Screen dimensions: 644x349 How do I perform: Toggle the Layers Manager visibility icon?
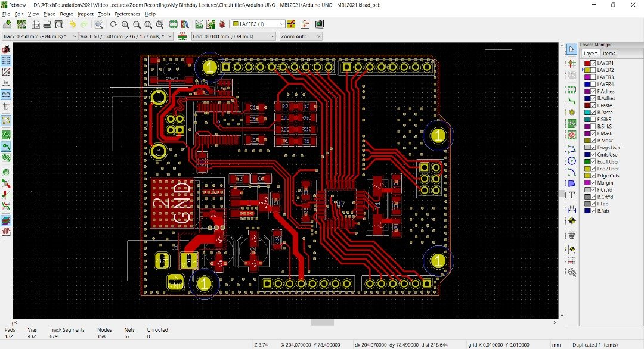click(6, 221)
